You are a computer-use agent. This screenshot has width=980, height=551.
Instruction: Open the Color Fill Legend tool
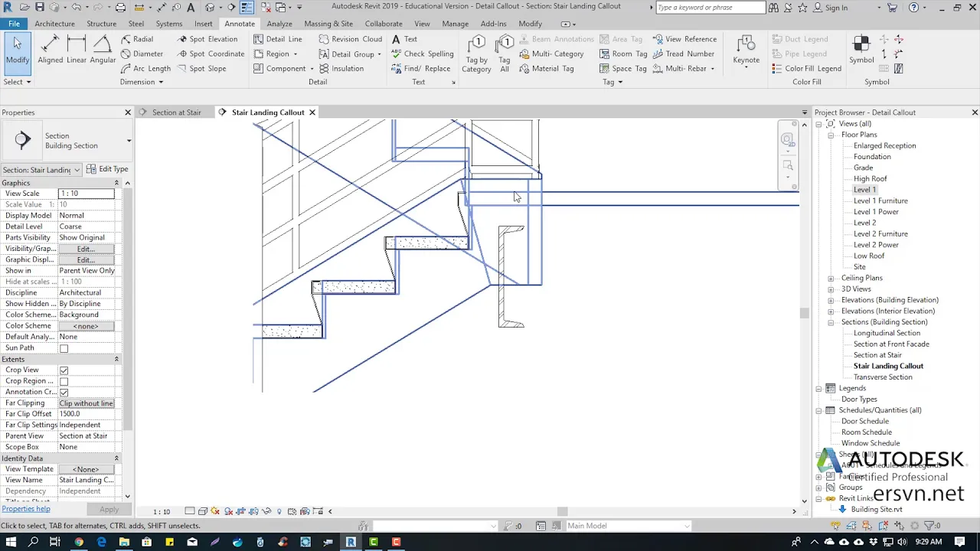807,68
